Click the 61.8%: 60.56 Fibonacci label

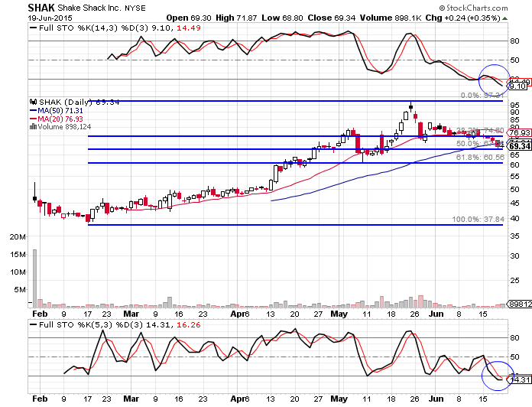[x=480, y=158]
